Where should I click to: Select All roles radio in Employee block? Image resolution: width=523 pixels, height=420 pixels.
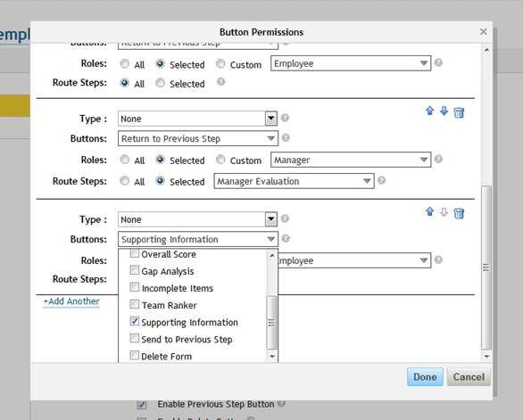point(124,63)
